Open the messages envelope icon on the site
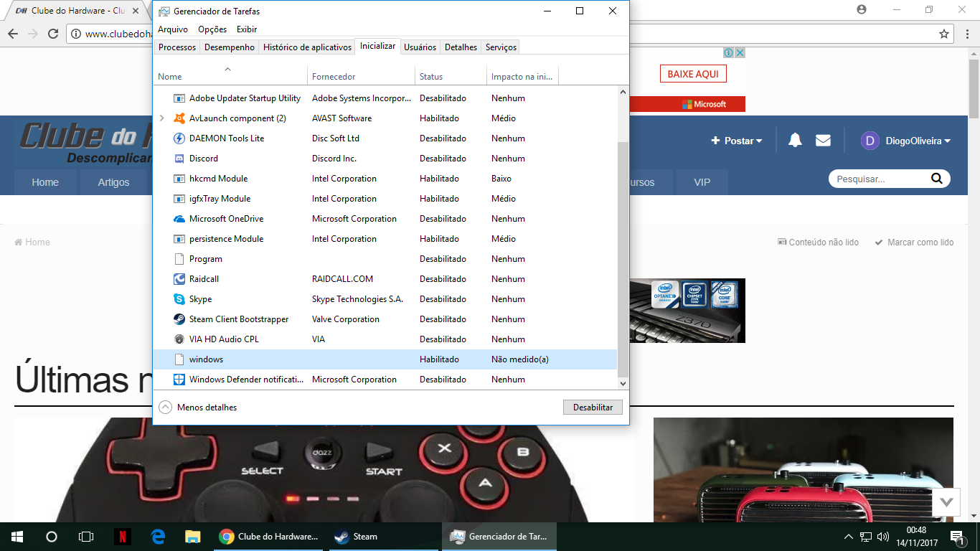980x551 pixels. [x=823, y=141]
